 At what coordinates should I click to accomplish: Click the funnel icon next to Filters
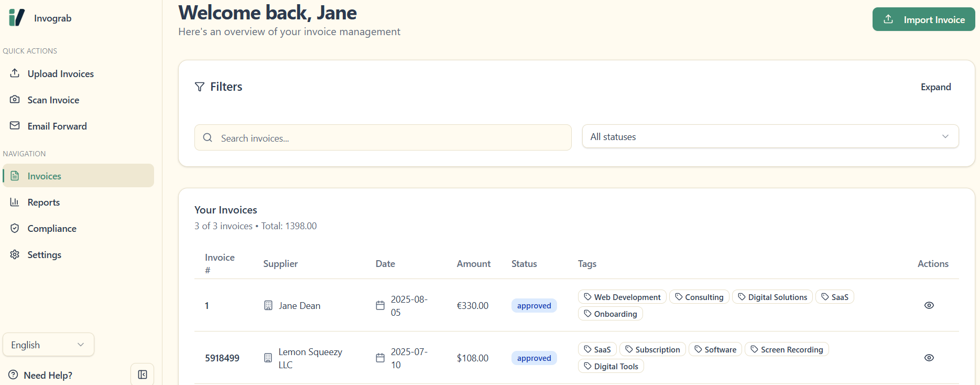[x=200, y=87]
